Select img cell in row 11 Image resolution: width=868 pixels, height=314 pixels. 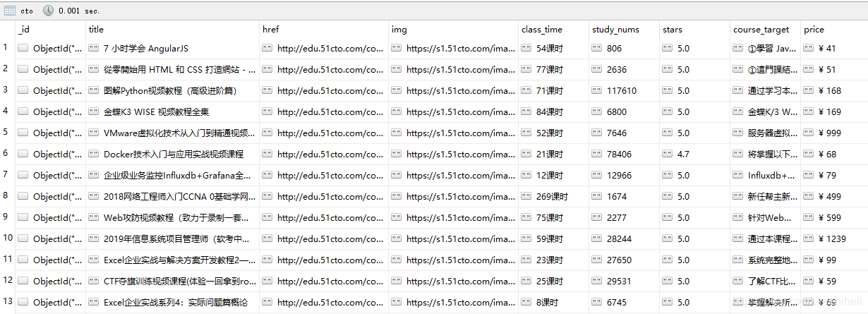(x=453, y=260)
